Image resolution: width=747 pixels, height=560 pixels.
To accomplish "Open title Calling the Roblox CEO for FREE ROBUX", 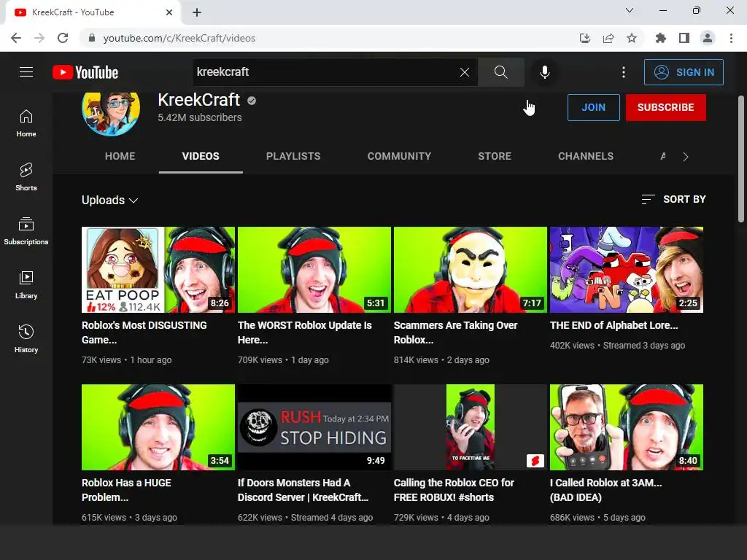I will pos(454,490).
